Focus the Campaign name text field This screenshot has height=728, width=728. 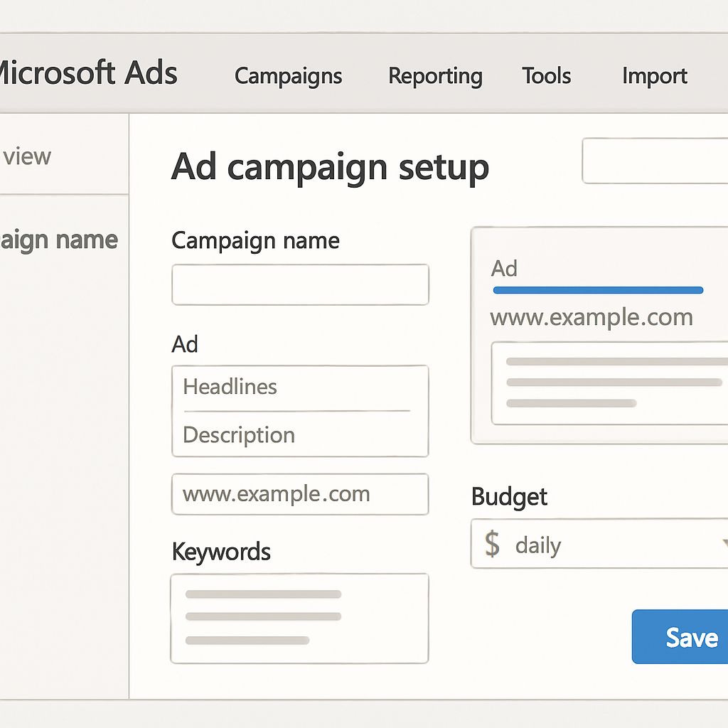(300, 284)
